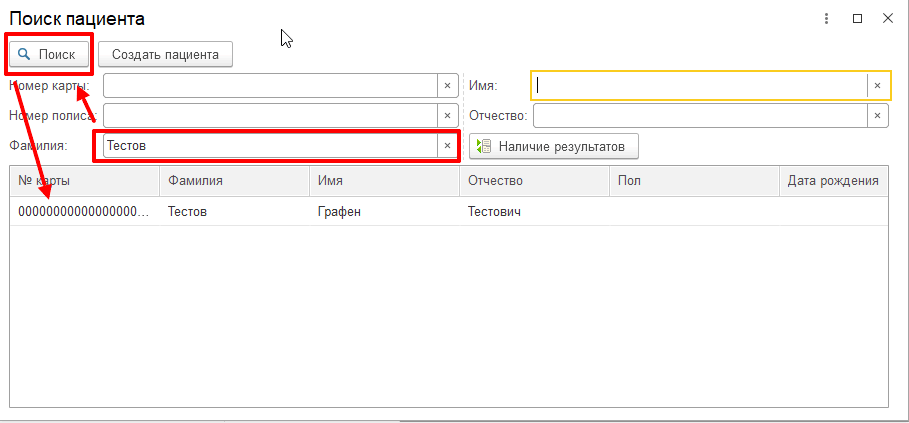Click into the Номер полиса input field
This screenshot has width=909, height=423.
[270, 116]
